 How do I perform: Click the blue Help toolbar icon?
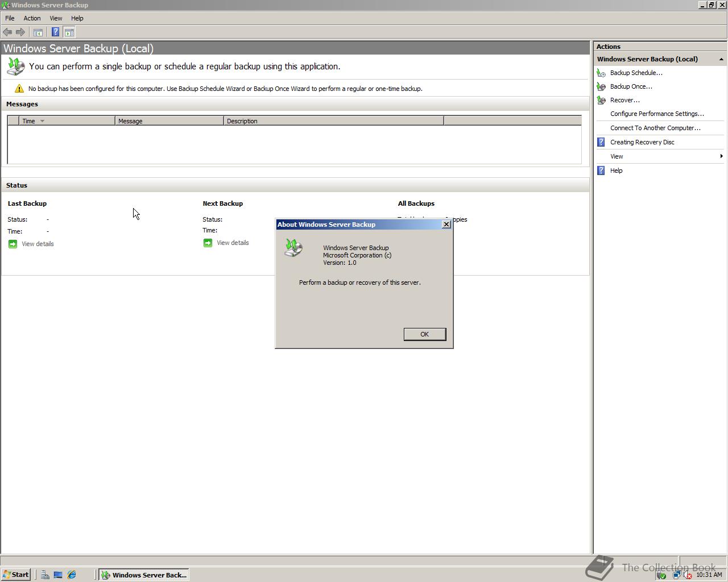pyautogui.click(x=55, y=32)
